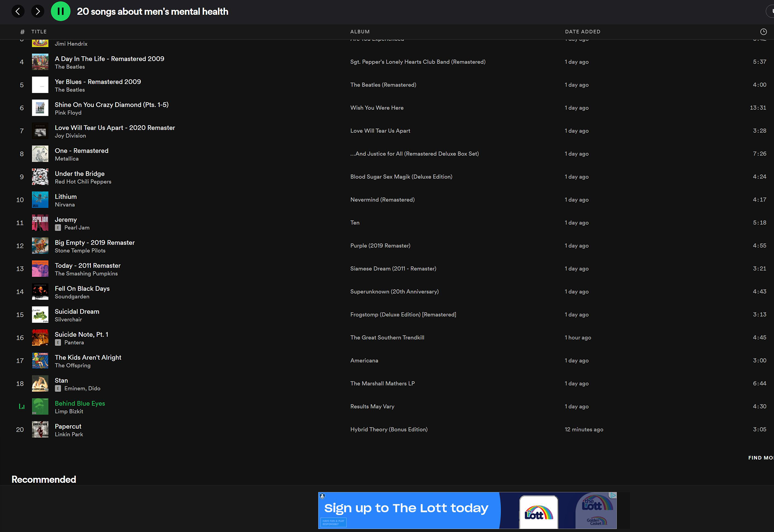Viewport: 774px width, 532px height.
Task: Pause the playlist with green button
Action: coord(60,11)
